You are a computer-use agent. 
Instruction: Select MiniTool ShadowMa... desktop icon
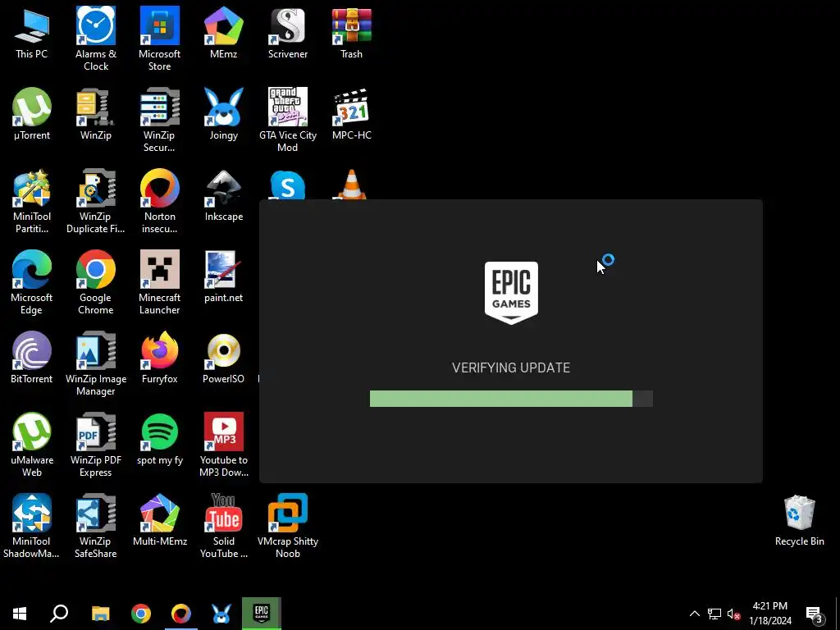coord(32,526)
